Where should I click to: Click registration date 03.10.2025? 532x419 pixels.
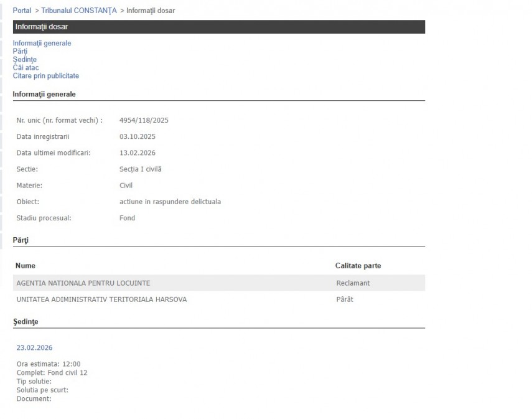(137, 136)
